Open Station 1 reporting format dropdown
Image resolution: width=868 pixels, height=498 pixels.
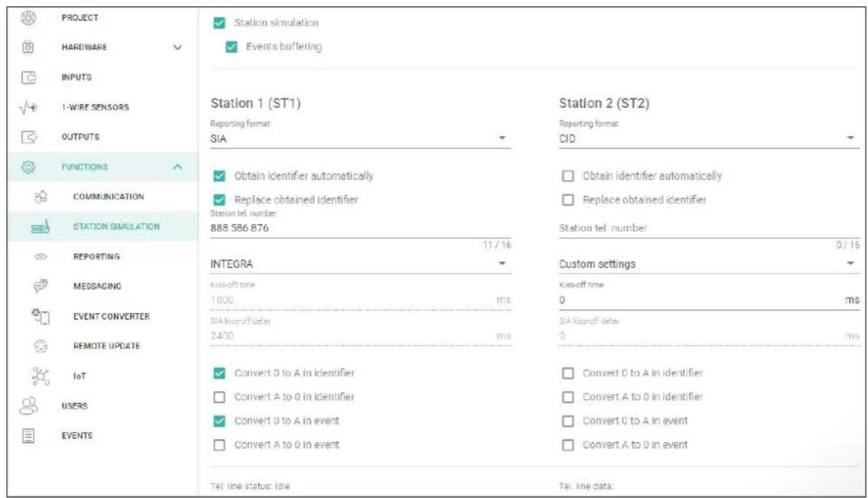pos(360,138)
